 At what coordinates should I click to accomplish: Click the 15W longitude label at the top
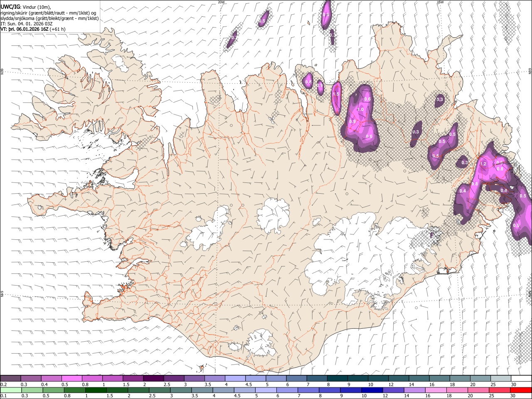coord(440,2)
